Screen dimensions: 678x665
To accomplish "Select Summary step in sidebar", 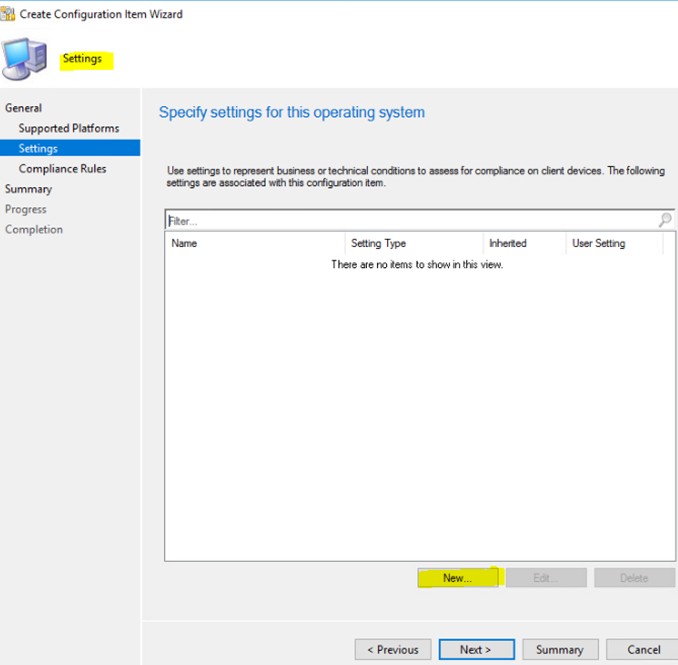I will (29, 189).
